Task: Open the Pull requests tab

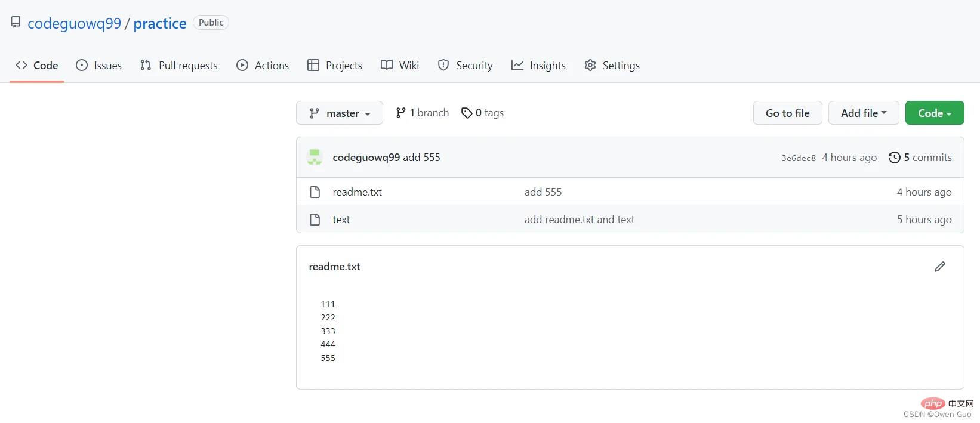Action: tap(179, 66)
